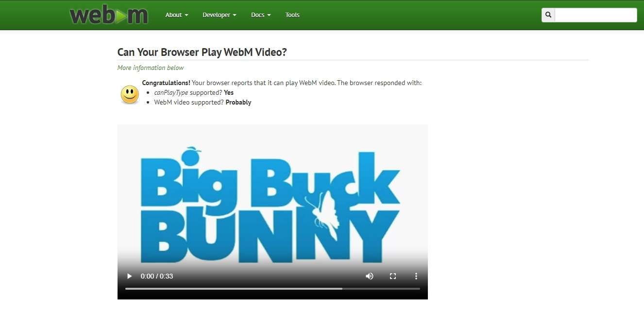644x315 pixels.
Task: Click the "Congratulations!" bold text
Action: 166,83
